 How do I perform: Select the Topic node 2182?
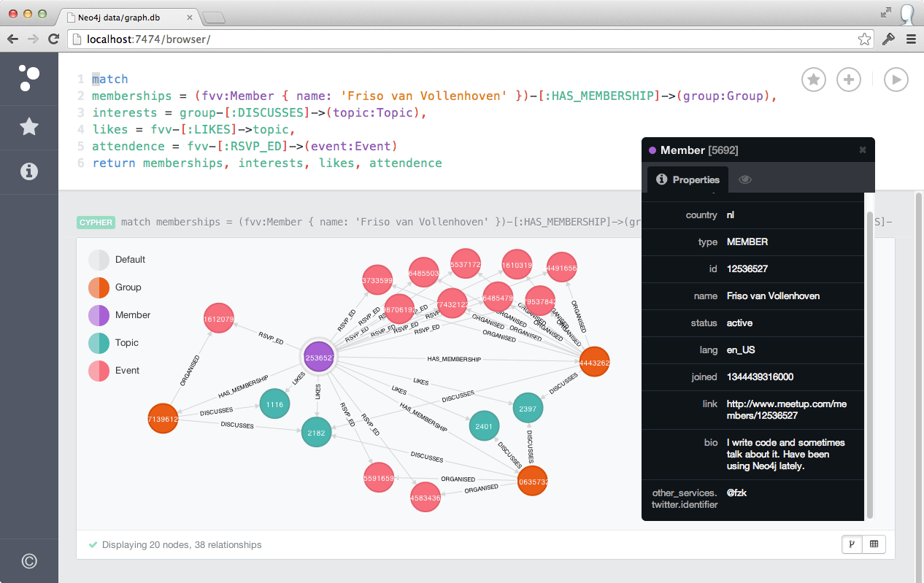pyautogui.click(x=317, y=433)
